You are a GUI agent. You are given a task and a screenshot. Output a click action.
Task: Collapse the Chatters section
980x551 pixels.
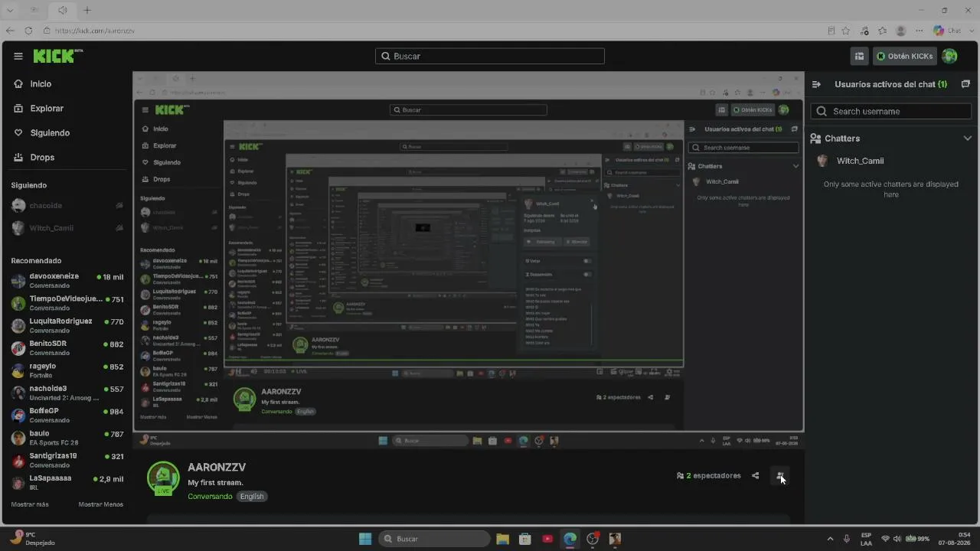(968, 139)
